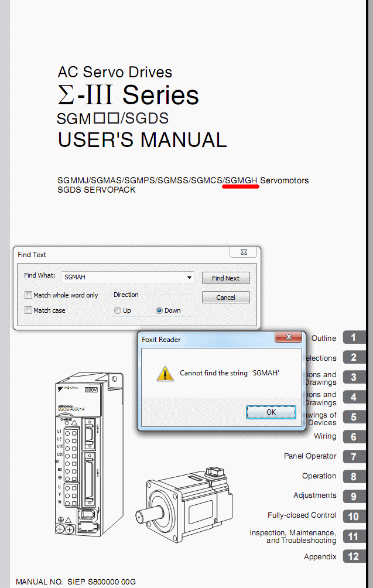The image size is (373, 588).
Task: Open the Find What dropdown arrow
Action: tap(189, 277)
